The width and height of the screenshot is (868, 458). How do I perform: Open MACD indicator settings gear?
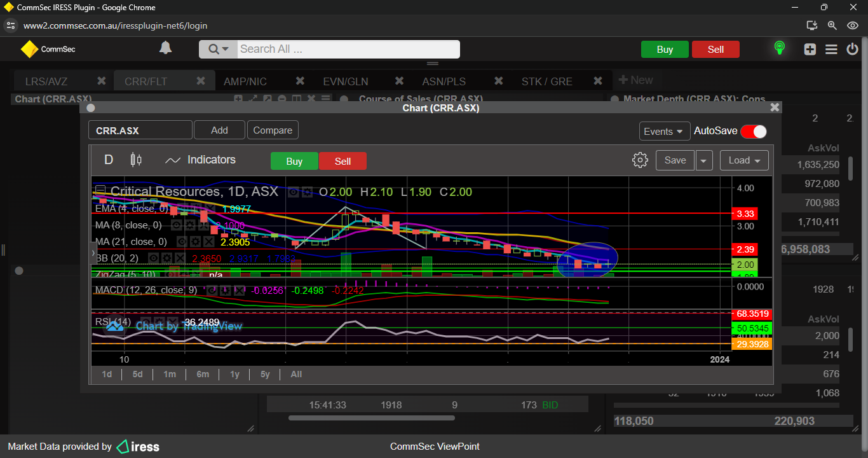click(226, 290)
